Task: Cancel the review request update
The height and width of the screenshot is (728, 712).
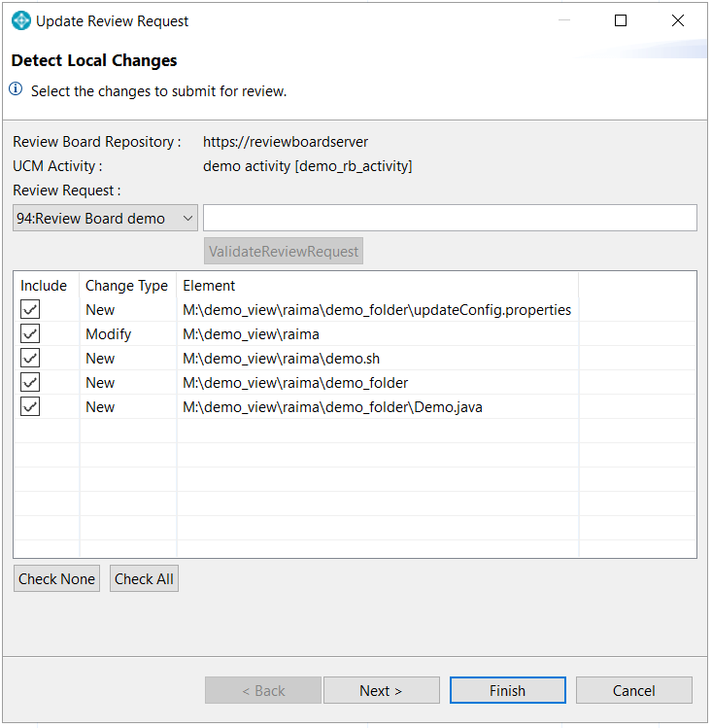Action: click(x=633, y=691)
